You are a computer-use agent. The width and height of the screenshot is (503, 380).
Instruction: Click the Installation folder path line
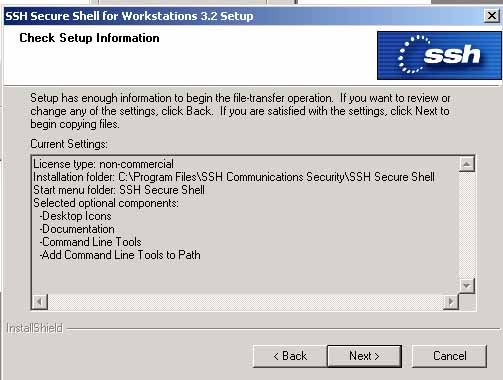[234, 177]
